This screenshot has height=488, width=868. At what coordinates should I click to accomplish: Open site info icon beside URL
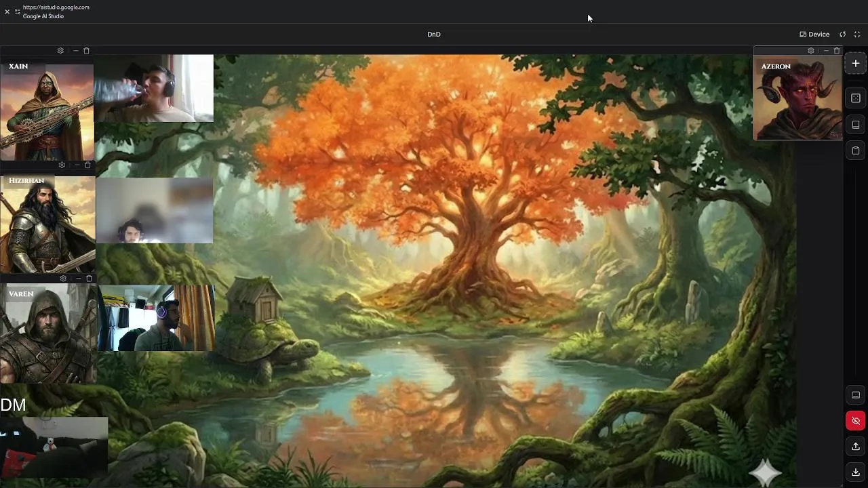pyautogui.click(x=18, y=12)
